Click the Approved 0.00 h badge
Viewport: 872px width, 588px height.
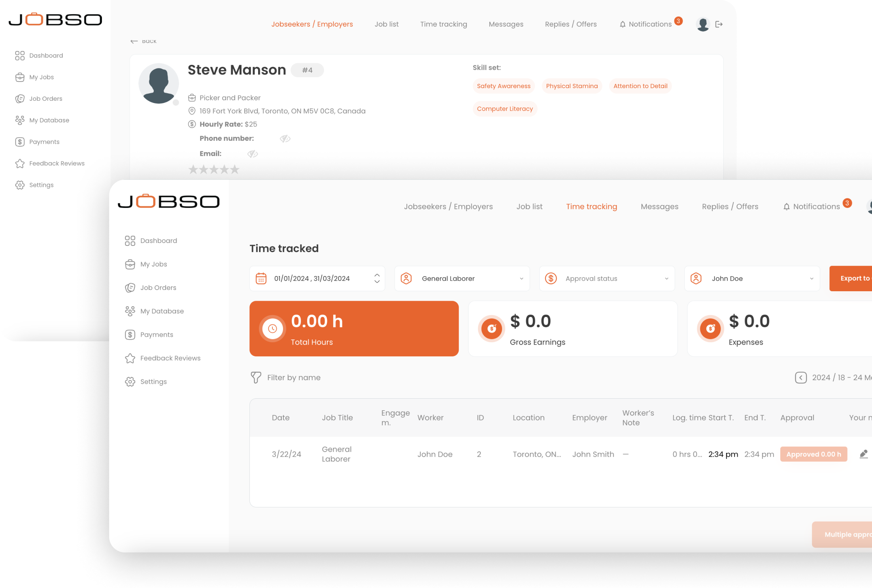click(x=813, y=454)
